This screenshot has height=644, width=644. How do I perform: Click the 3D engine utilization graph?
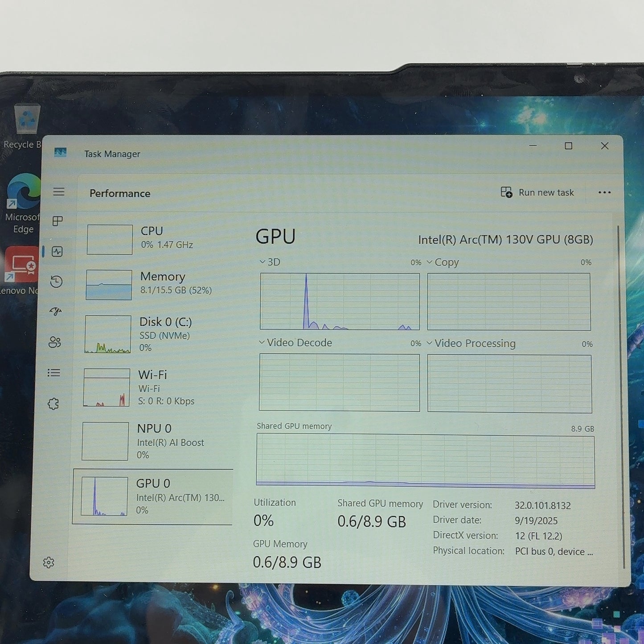tap(340, 301)
